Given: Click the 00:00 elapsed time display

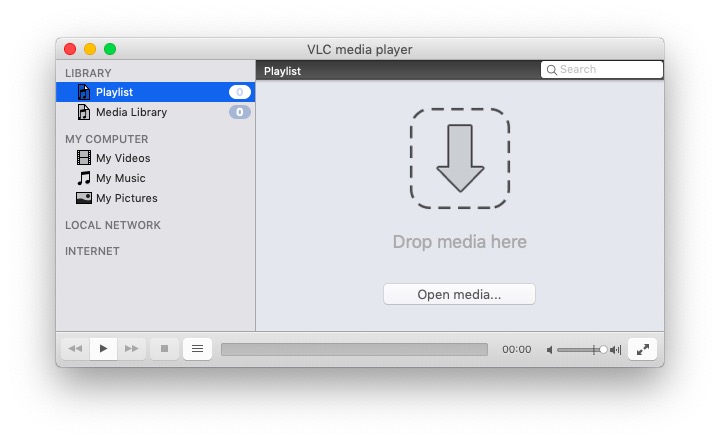Looking at the screenshot, I should coord(517,350).
